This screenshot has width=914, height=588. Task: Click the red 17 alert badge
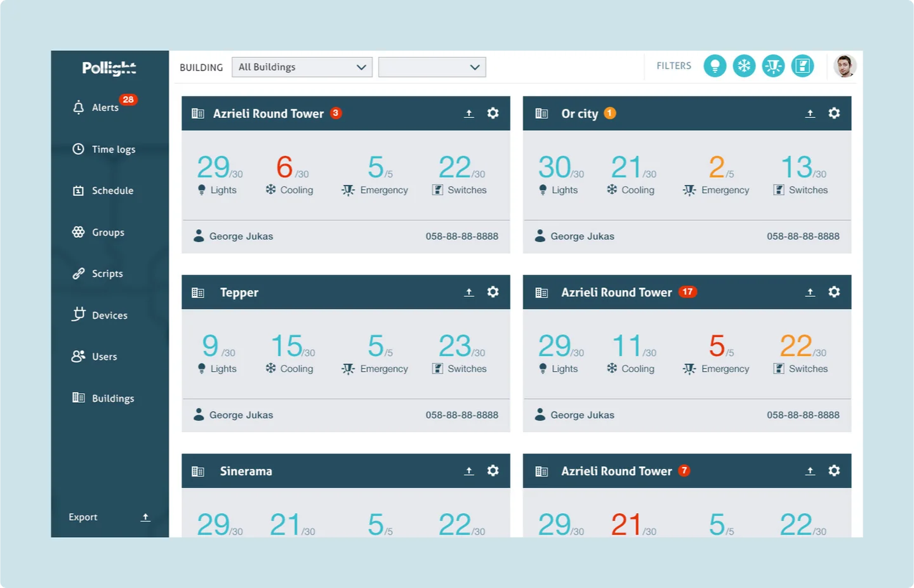pyautogui.click(x=687, y=292)
